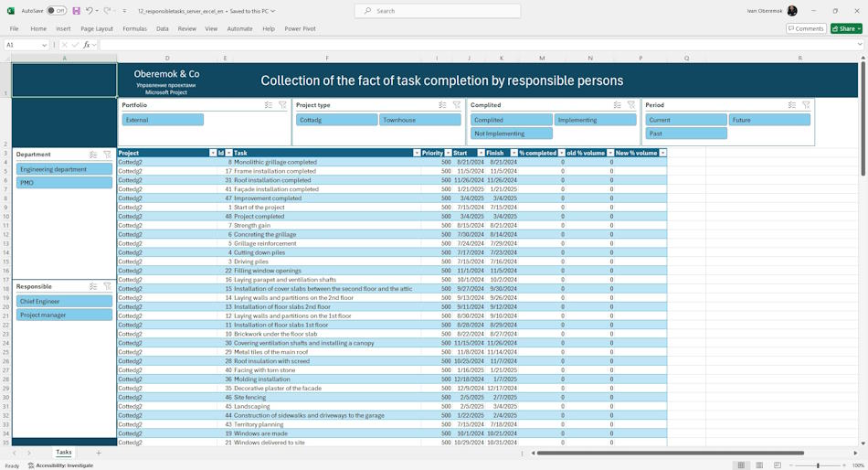Image resolution: width=868 pixels, height=470 pixels.
Task: Toggle the Not Implementing slicer item
Action: pyautogui.click(x=512, y=134)
